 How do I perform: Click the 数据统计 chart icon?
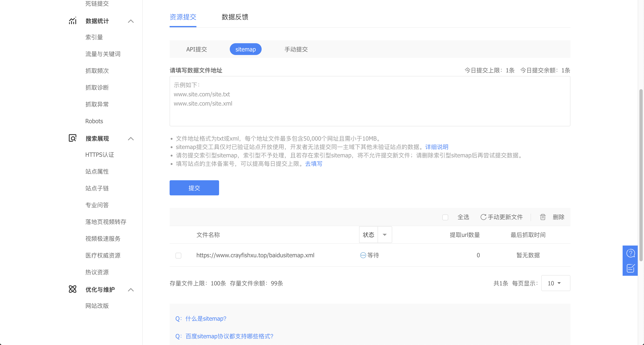click(73, 21)
